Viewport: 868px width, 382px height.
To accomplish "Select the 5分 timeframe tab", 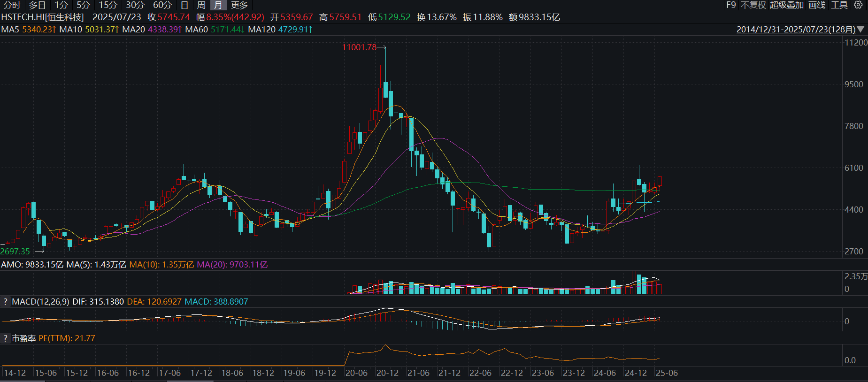I will point(84,5).
